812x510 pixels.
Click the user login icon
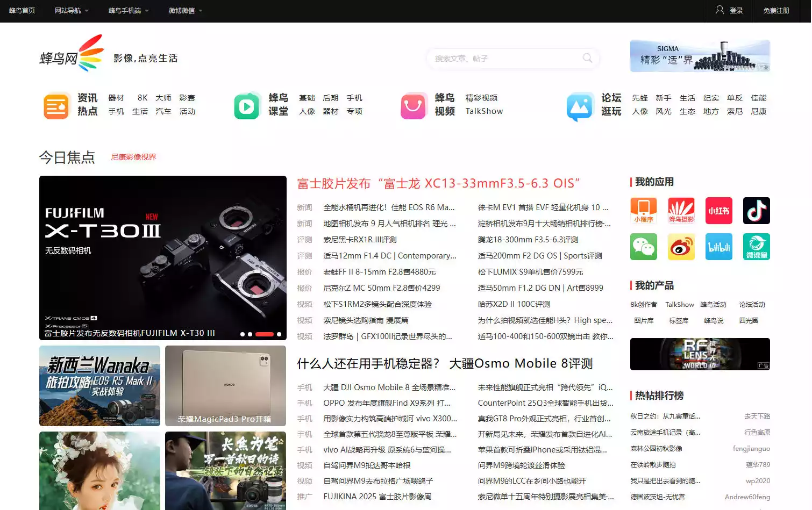click(720, 10)
